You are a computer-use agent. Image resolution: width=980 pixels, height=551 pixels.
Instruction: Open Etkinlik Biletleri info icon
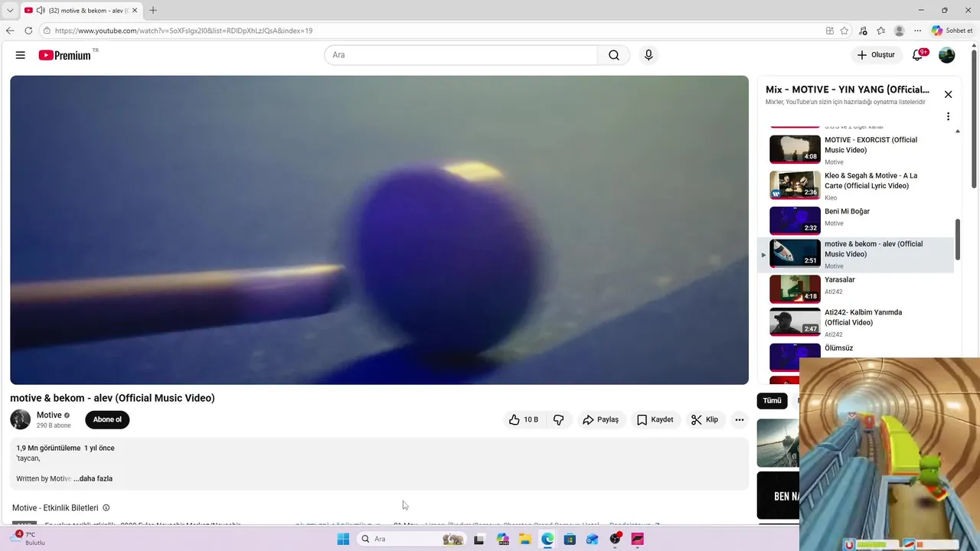(106, 507)
